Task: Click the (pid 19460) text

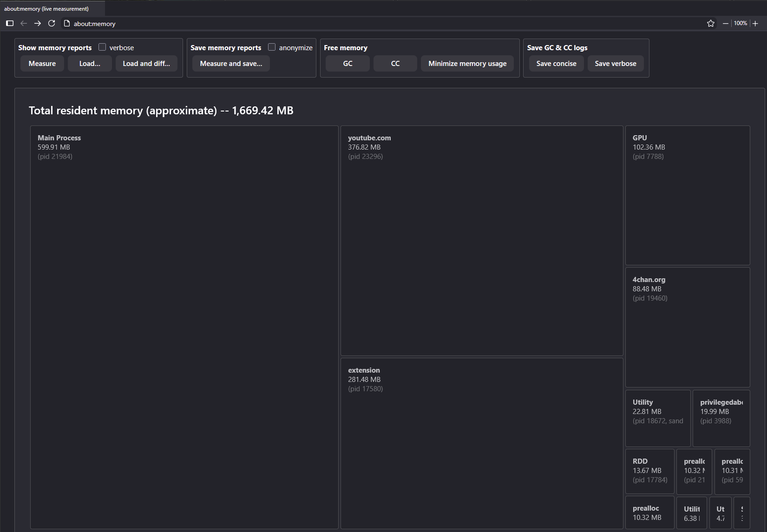Action: (x=650, y=298)
